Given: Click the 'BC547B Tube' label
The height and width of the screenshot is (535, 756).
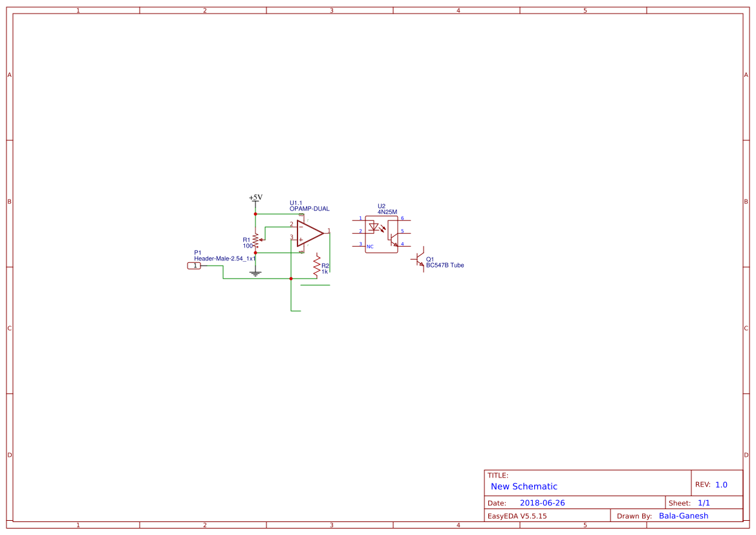Looking at the screenshot, I should [x=445, y=266].
